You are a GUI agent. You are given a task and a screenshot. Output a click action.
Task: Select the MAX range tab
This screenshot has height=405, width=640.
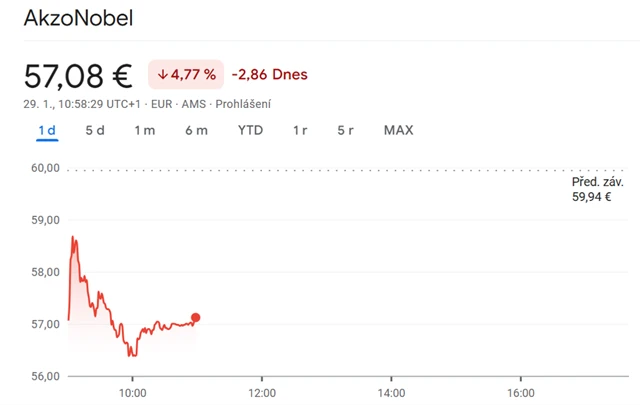(398, 130)
